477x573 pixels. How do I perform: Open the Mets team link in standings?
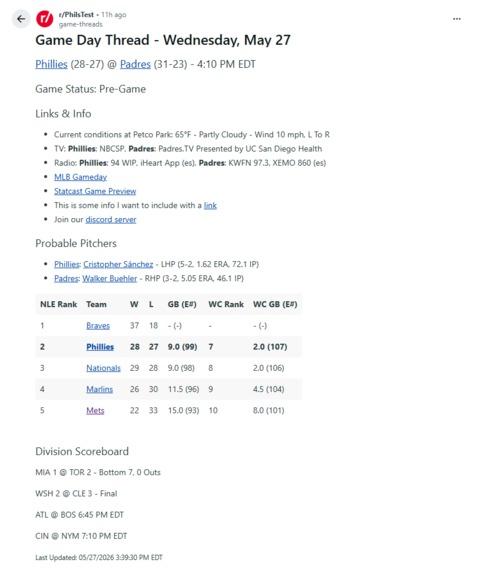[95, 410]
